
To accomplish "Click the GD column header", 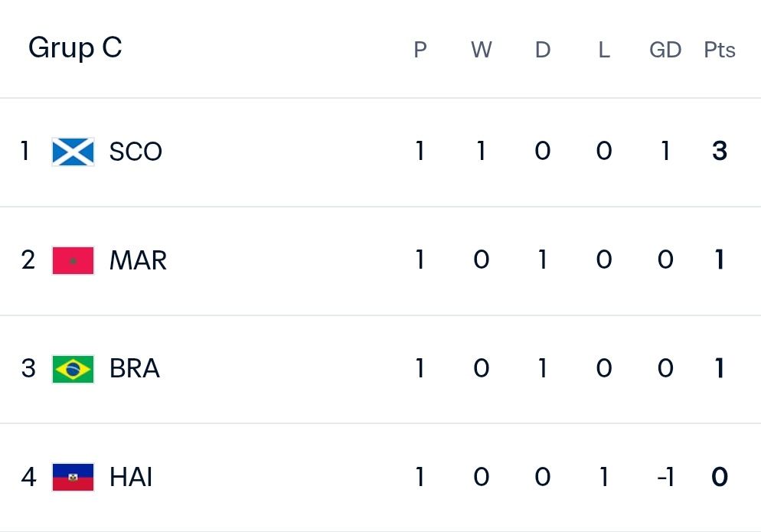I will (665, 50).
